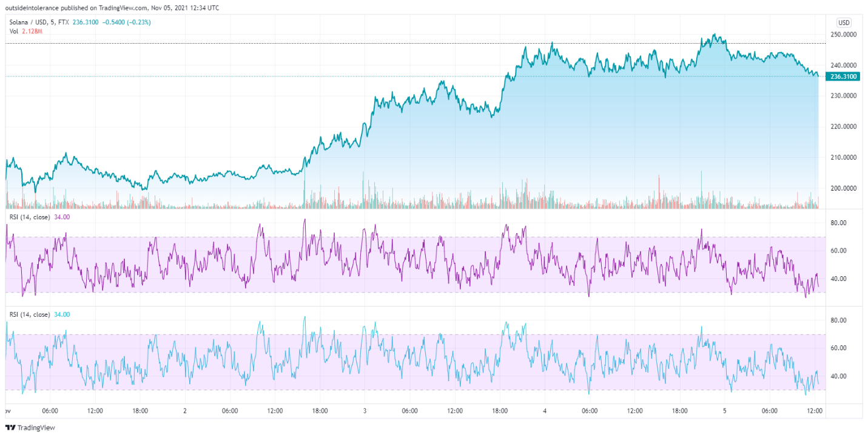
Task: Click the 80.00 level on purple RSI axis
Action: (x=838, y=223)
